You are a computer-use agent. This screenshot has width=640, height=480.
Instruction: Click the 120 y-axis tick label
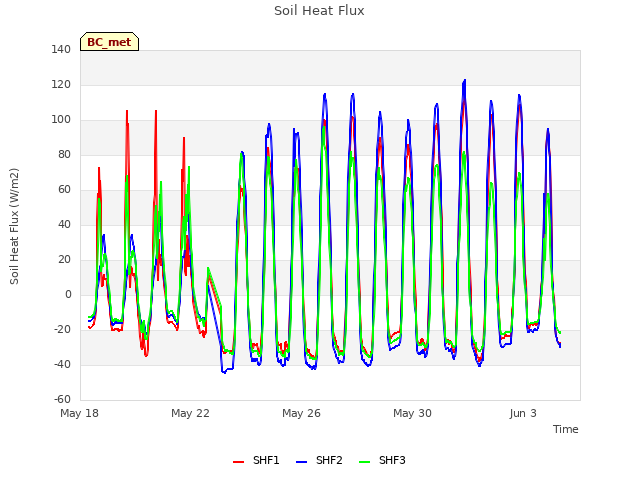click(x=61, y=84)
